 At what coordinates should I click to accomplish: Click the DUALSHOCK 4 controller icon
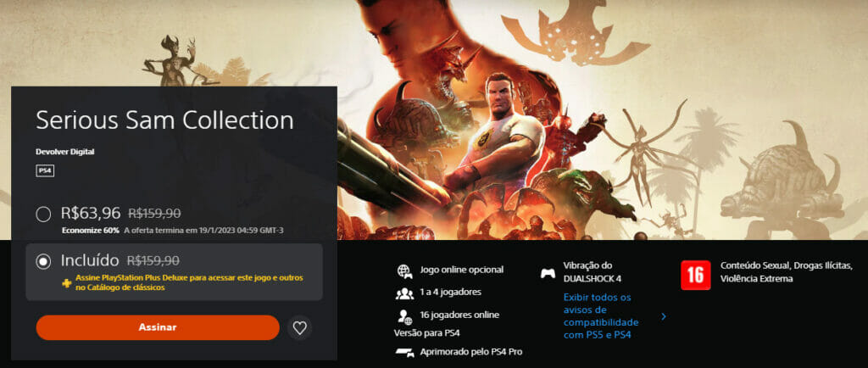click(548, 273)
